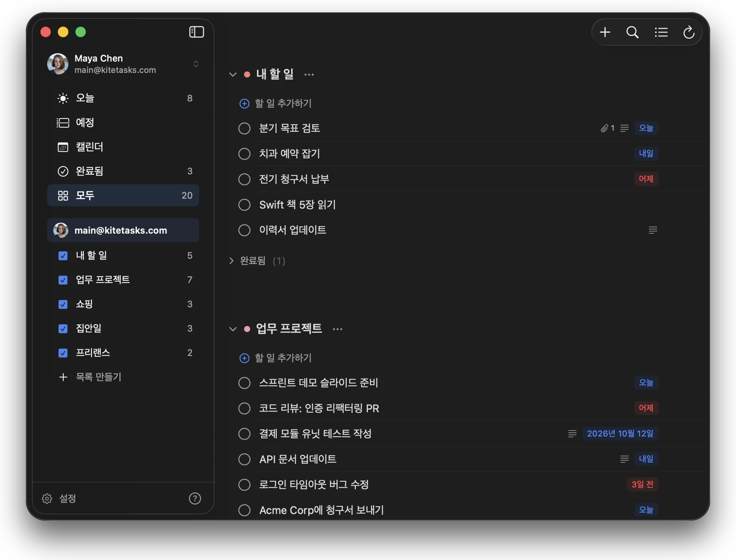Image resolution: width=736 pixels, height=560 pixels.
Task: Click the notes icon on API 문서 업데이트
Action: tap(624, 459)
